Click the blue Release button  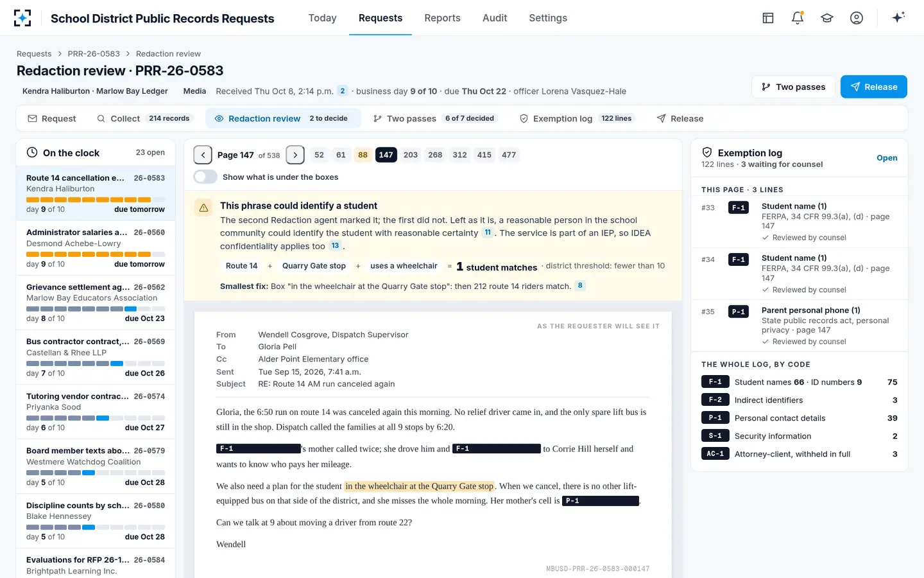874,87
